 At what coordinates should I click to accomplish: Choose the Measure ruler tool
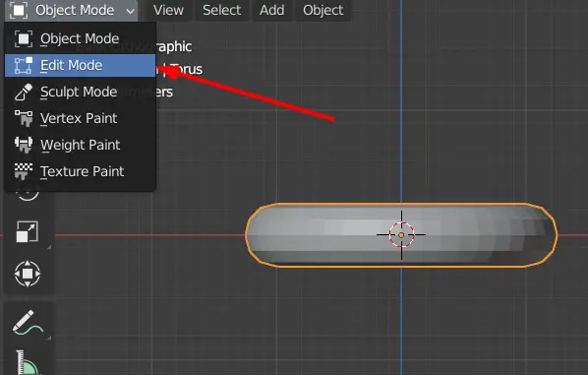28,362
